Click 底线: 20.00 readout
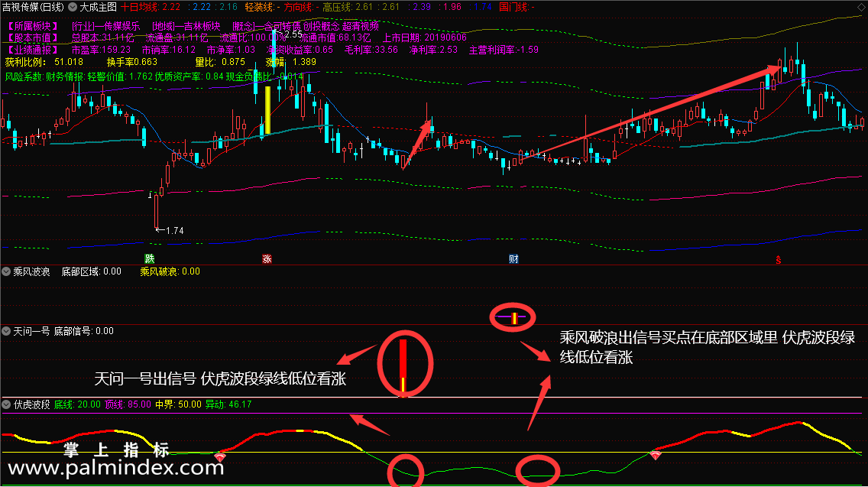 tap(77, 404)
